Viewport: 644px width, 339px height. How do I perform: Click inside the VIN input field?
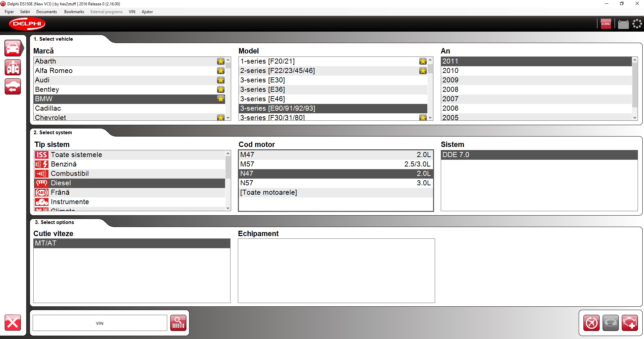[x=100, y=323]
